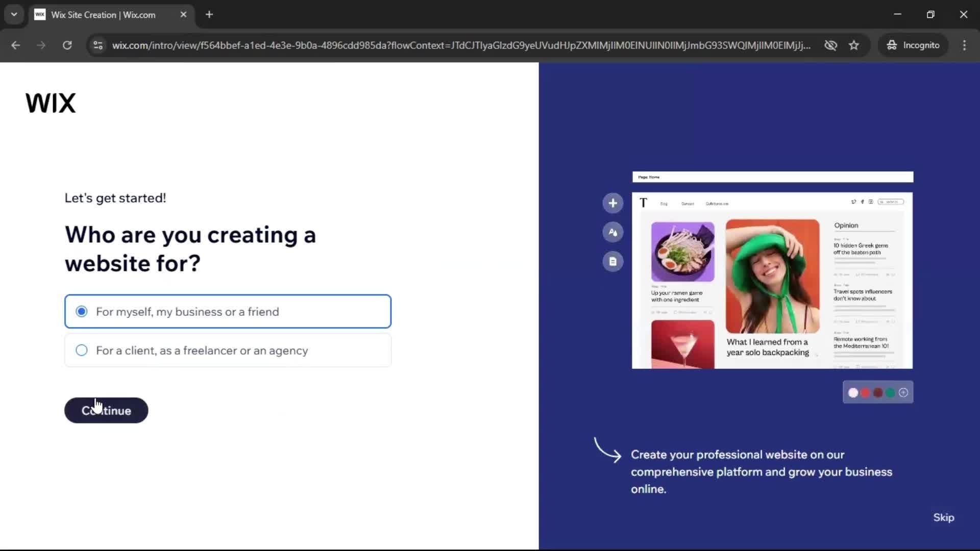Pick the green color swatch
The image size is (980, 551).
891,392
